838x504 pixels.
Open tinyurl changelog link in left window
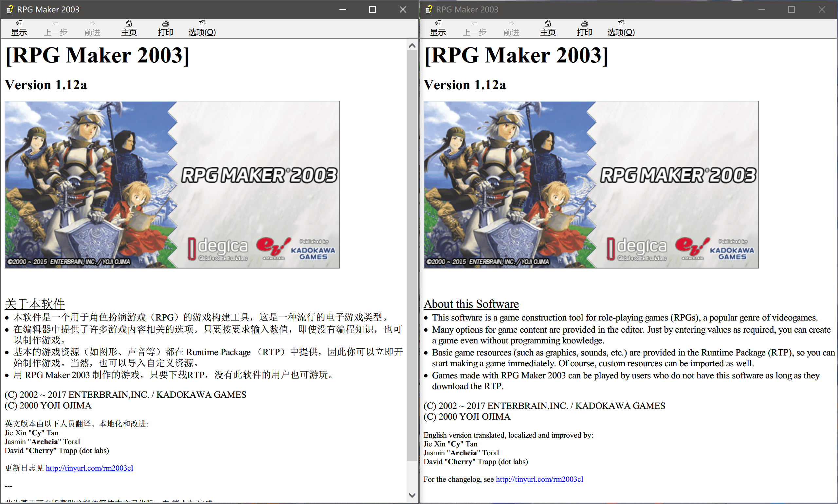coord(89,468)
